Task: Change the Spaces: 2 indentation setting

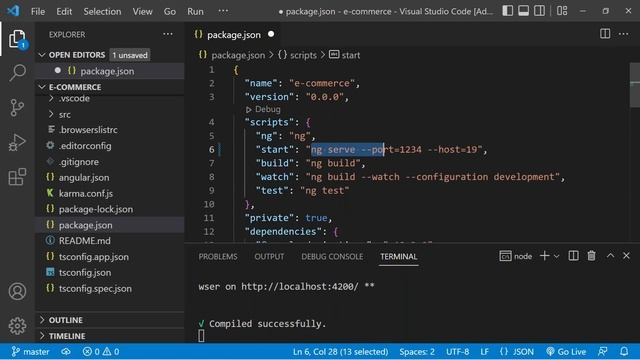Action: tap(417, 351)
